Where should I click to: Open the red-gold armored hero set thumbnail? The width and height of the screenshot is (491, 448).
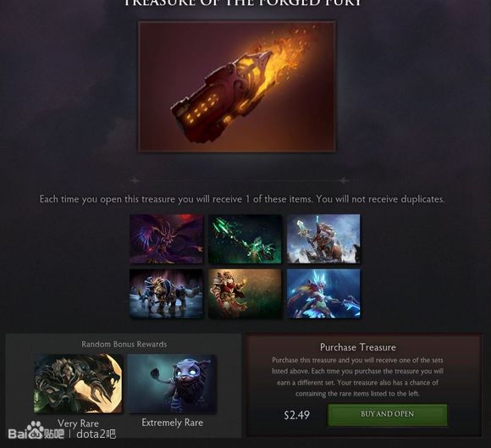click(245, 294)
